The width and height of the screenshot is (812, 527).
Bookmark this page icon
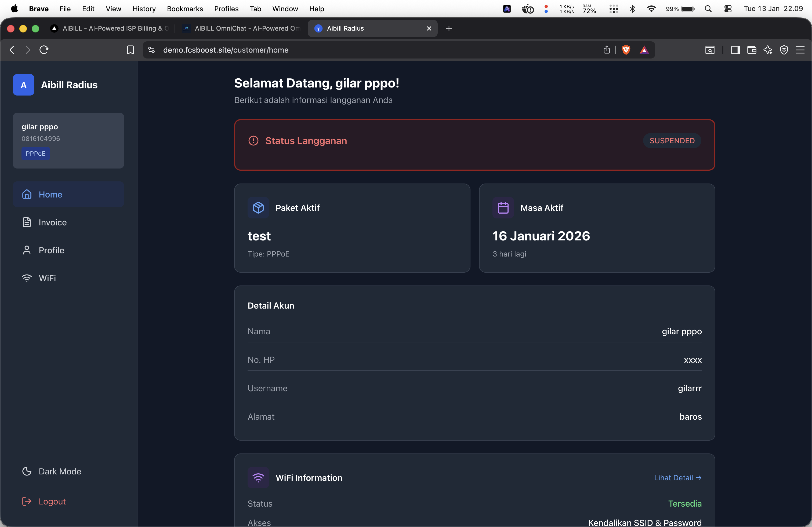coord(130,50)
